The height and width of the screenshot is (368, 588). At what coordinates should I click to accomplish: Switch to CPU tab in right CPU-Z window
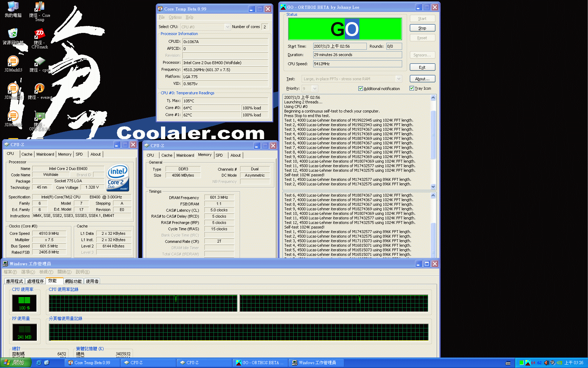150,155
